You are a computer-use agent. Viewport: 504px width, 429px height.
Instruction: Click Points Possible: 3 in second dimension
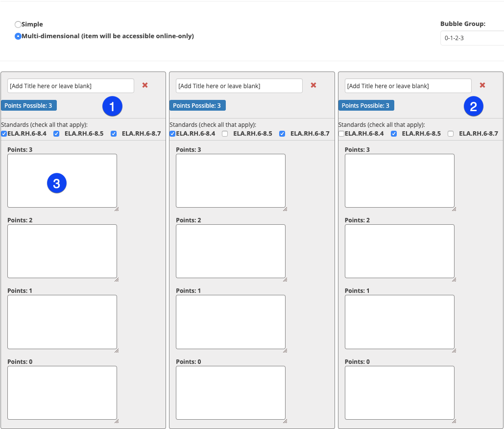[197, 105]
